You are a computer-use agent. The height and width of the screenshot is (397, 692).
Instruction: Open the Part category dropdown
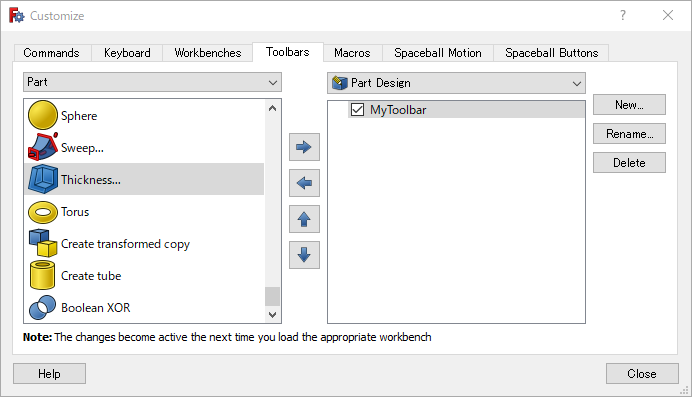point(152,82)
